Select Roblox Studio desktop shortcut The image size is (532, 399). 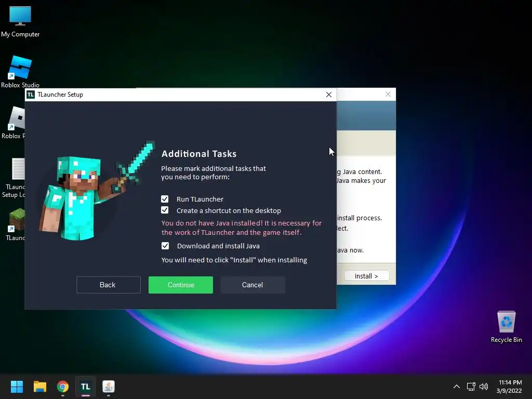[20, 72]
